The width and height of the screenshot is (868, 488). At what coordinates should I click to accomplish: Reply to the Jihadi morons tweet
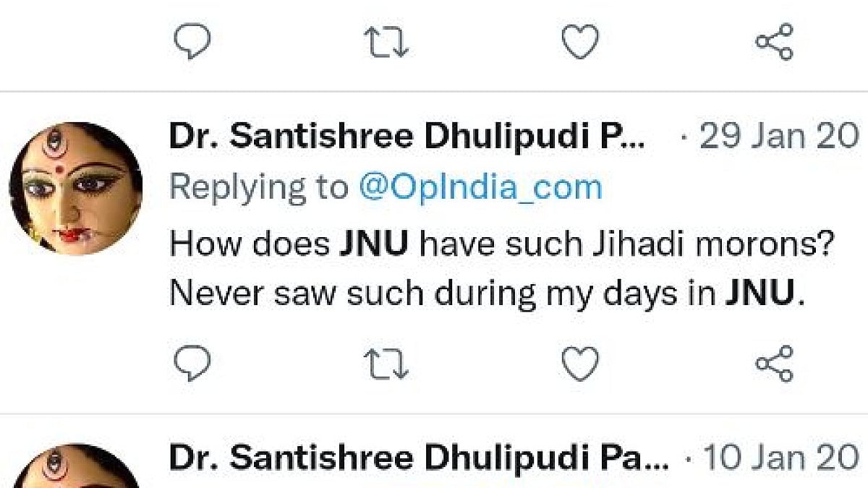192,364
